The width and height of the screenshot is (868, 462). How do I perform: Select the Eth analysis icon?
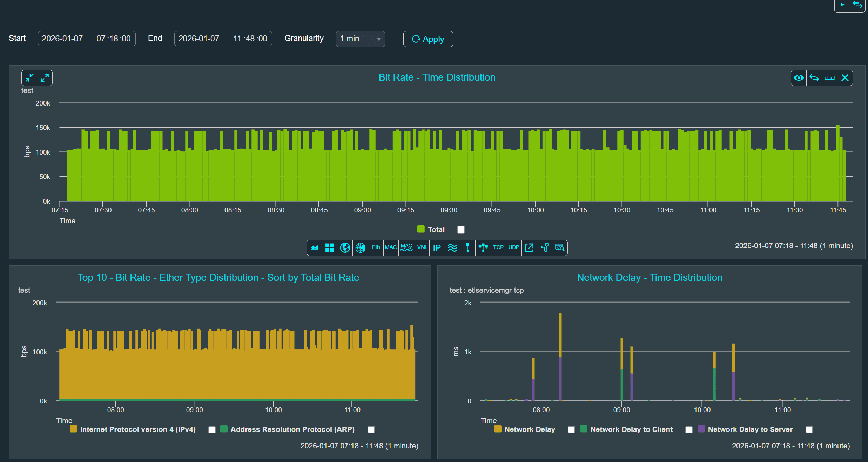coord(376,247)
